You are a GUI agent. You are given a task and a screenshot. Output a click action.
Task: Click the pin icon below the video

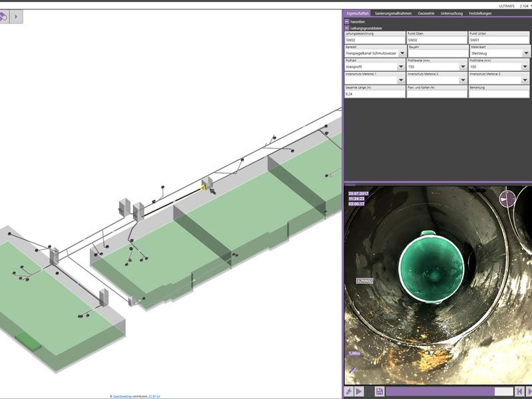(x=348, y=392)
